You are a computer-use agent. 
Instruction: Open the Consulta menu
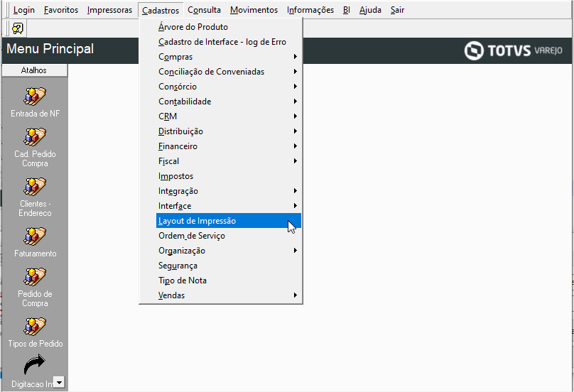(x=205, y=10)
